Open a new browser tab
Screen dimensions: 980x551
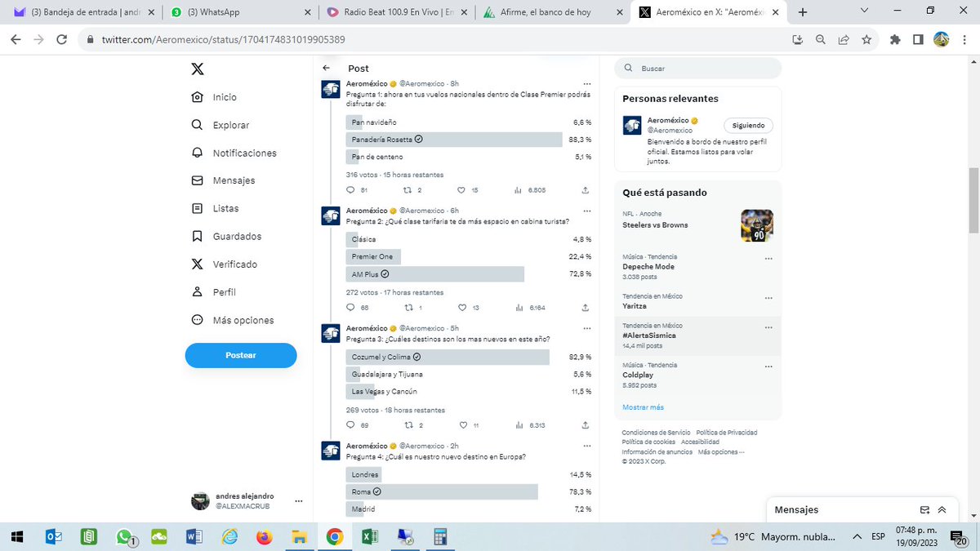pyautogui.click(x=802, y=12)
